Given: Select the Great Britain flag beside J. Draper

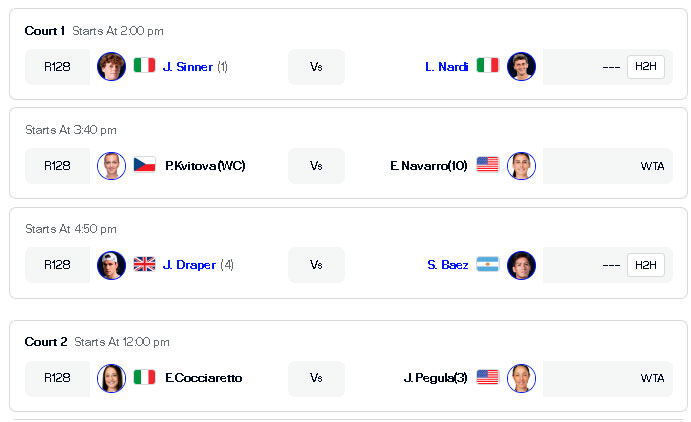Looking at the screenshot, I should click(144, 264).
